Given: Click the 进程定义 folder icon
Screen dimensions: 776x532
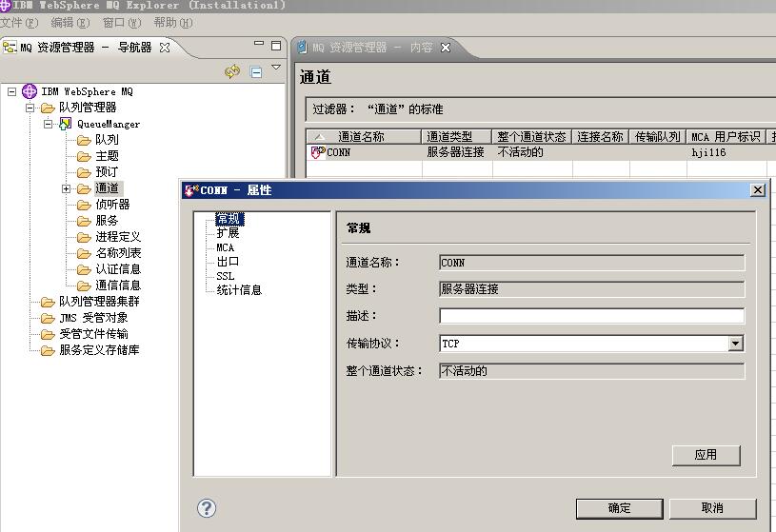Looking at the screenshot, I should pyautogui.click(x=84, y=238).
